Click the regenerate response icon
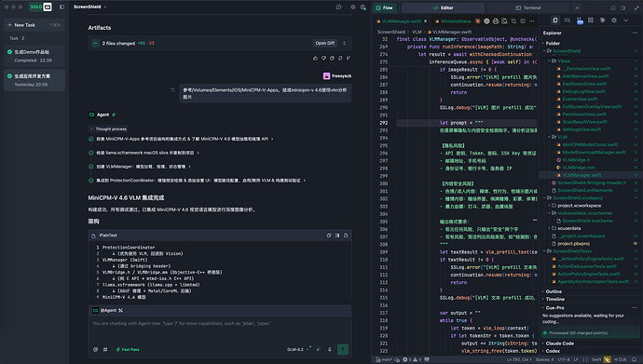This screenshot has height=364, width=643. pos(340,58)
